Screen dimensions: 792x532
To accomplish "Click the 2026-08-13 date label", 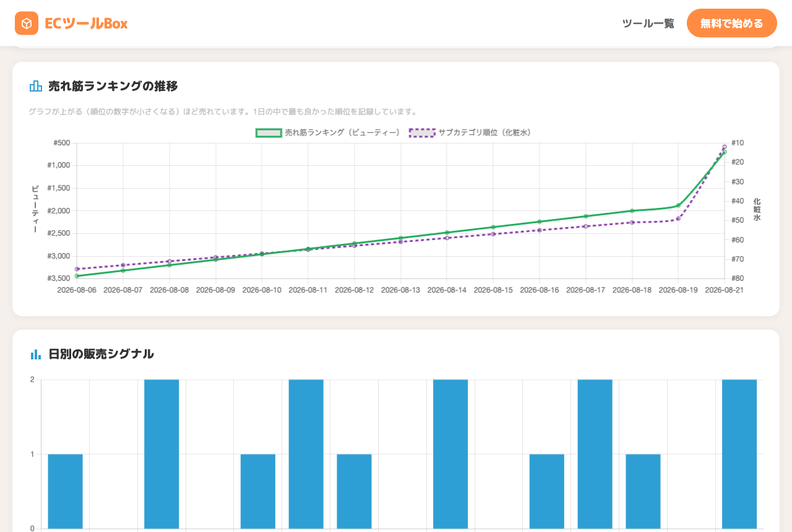I will coord(400,290).
